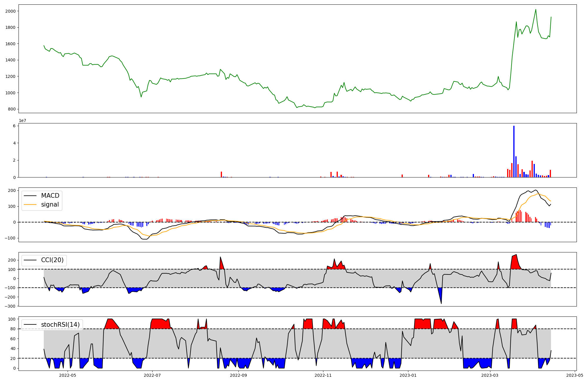Screen dimensions: 588x382
Task: Click the 800 price axis label
Action: point(12,109)
